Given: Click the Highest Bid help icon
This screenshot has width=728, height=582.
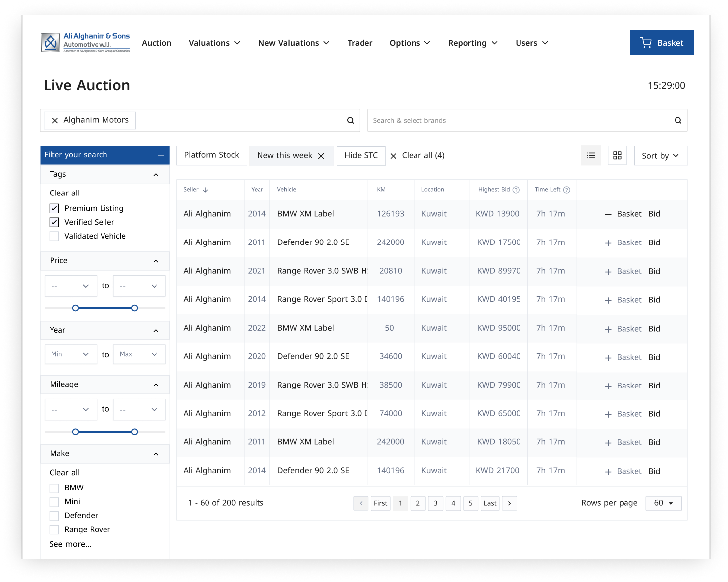Looking at the screenshot, I should [x=516, y=190].
